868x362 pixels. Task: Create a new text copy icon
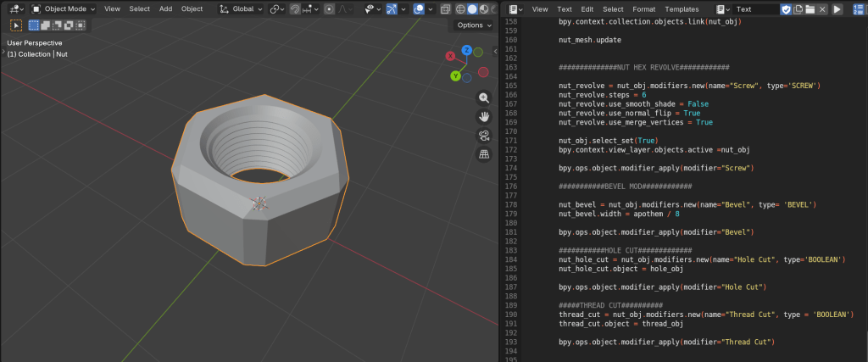pyautogui.click(x=797, y=8)
